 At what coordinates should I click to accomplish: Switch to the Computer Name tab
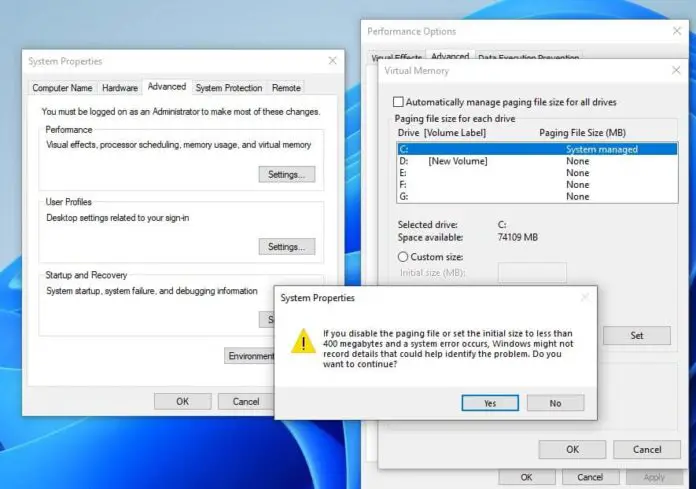(62, 88)
